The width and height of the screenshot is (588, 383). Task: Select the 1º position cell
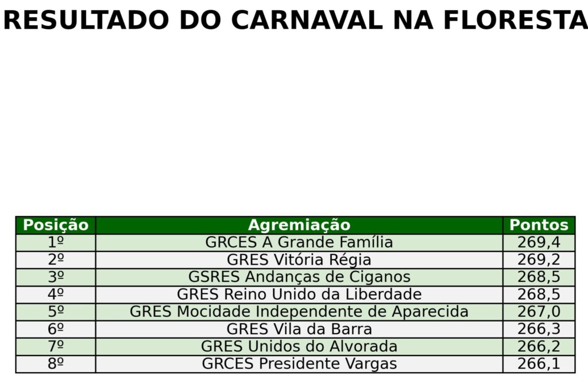pyautogui.click(x=56, y=242)
